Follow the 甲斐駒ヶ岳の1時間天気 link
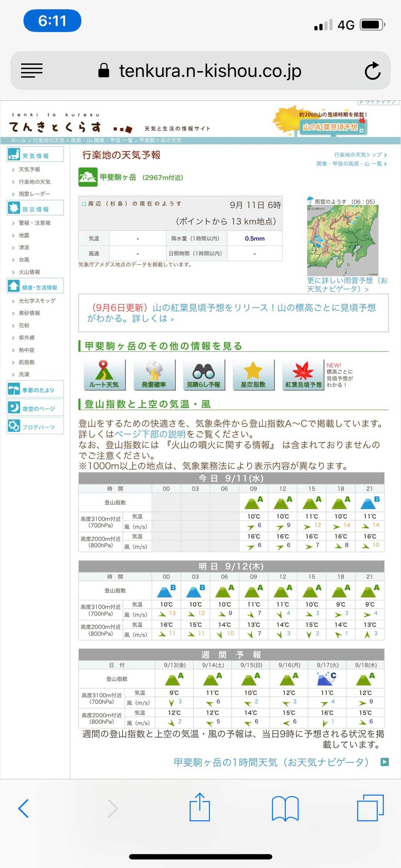The height and width of the screenshot is (868, 401). 271,762
